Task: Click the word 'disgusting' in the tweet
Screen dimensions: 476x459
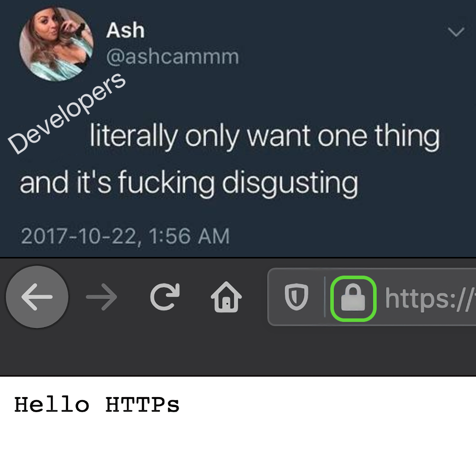Action: coord(290,183)
